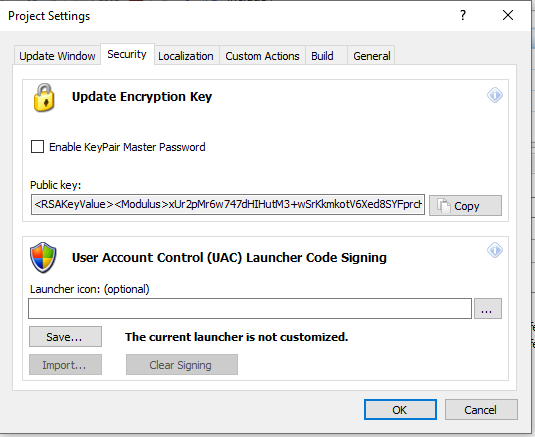Image resolution: width=535 pixels, height=437 pixels.
Task: Open info tip for Update Encryption Key
Action: [494, 95]
